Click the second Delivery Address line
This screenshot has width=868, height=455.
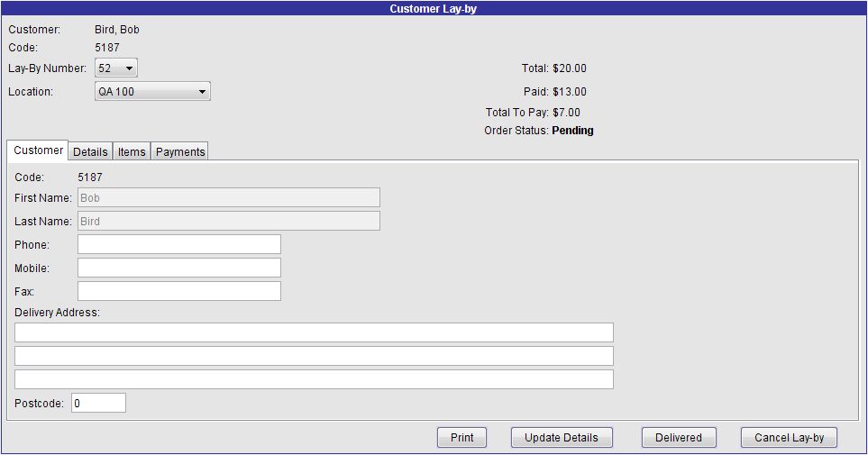tap(314, 356)
